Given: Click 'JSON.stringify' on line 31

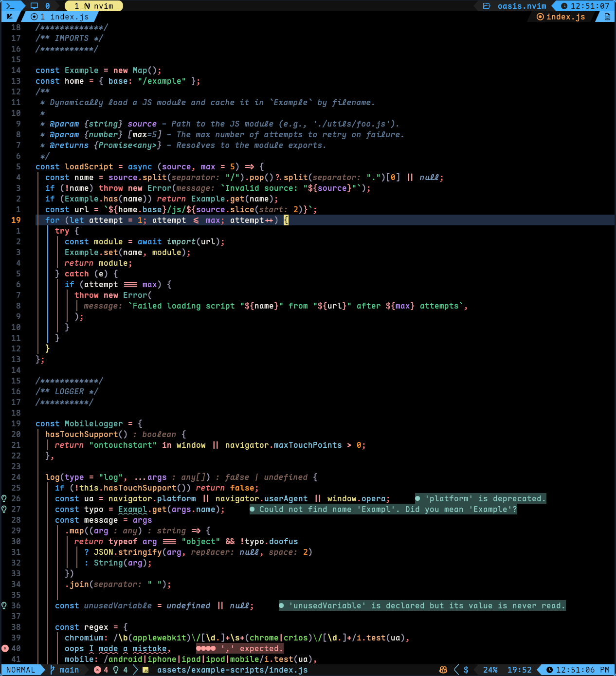Looking at the screenshot, I should [x=128, y=552].
